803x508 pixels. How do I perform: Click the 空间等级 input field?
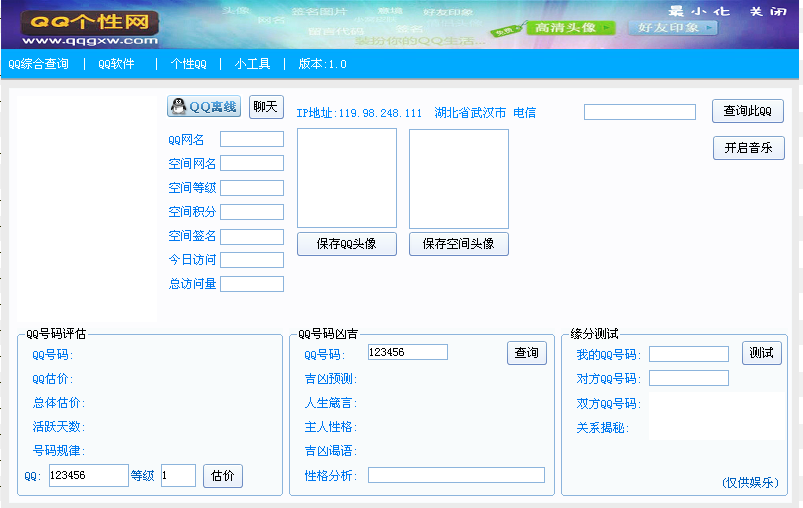pyautogui.click(x=252, y=188)
